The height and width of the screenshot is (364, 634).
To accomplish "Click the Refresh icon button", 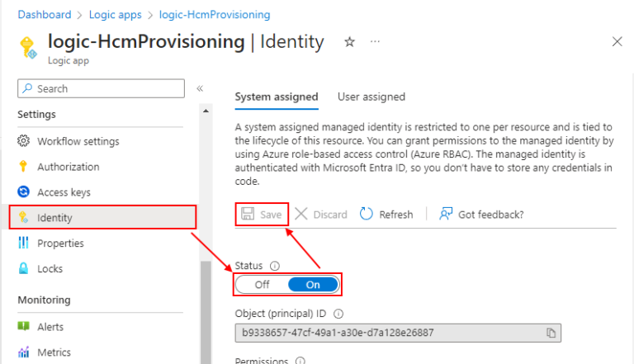I will point(367,215).
